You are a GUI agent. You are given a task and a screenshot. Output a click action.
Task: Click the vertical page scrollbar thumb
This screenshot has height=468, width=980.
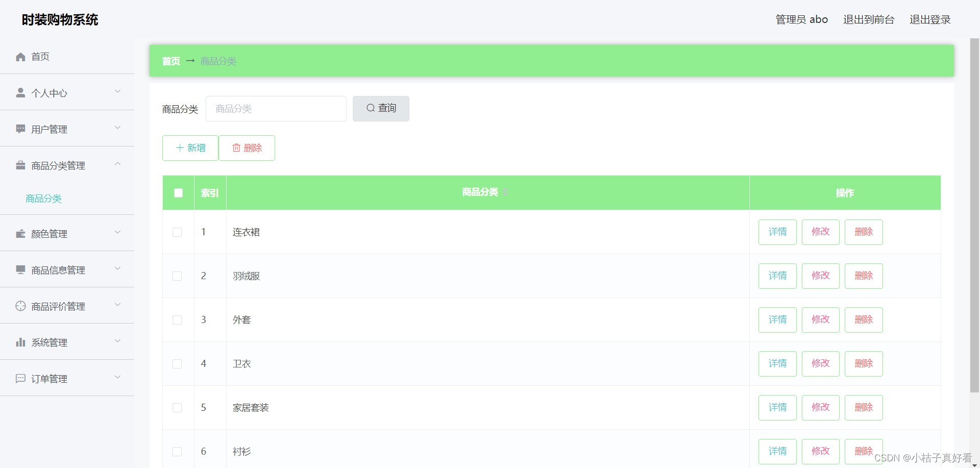coord(974,215)
